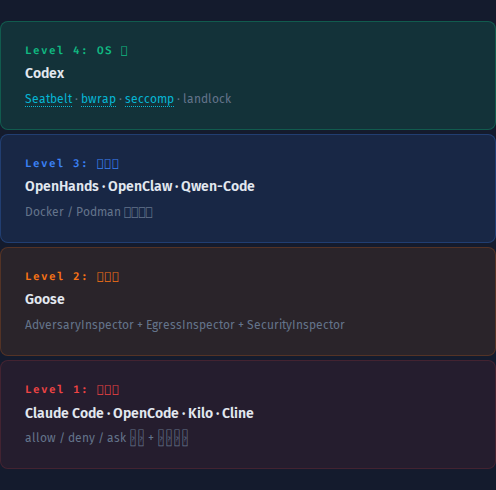This screenshot has height=490, width=496.
Task: Click the Docker / Podman description
Action: tap(89, 212)
